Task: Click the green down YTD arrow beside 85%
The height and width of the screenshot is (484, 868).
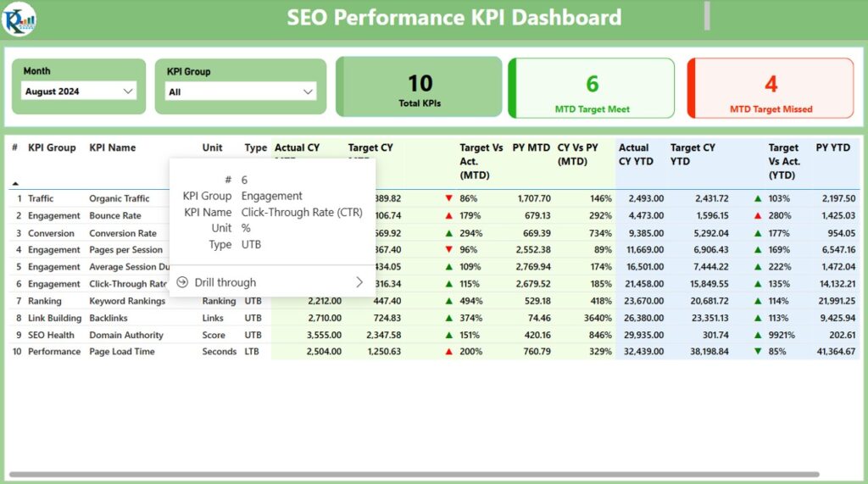Action: [758, 352]
